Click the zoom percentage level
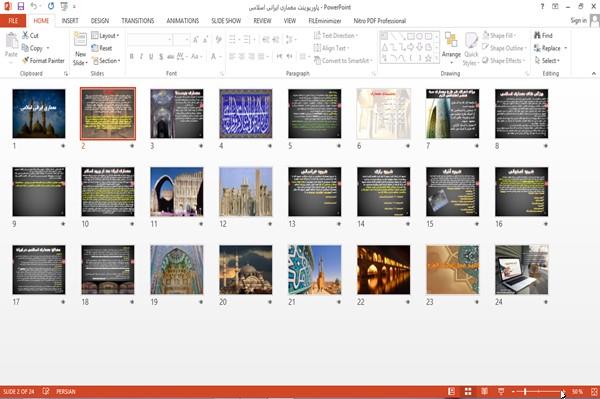 577,391
